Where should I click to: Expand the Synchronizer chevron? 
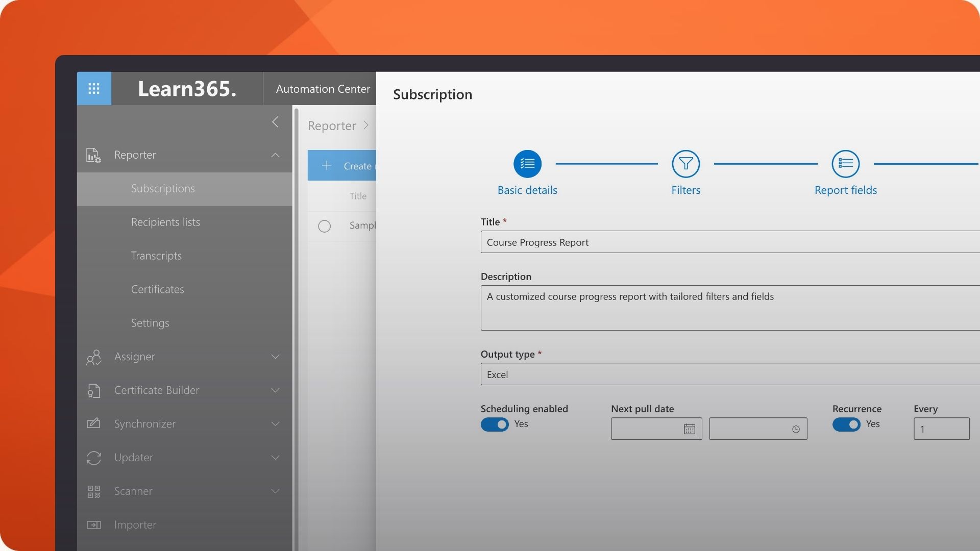click(x=275, y=424)
